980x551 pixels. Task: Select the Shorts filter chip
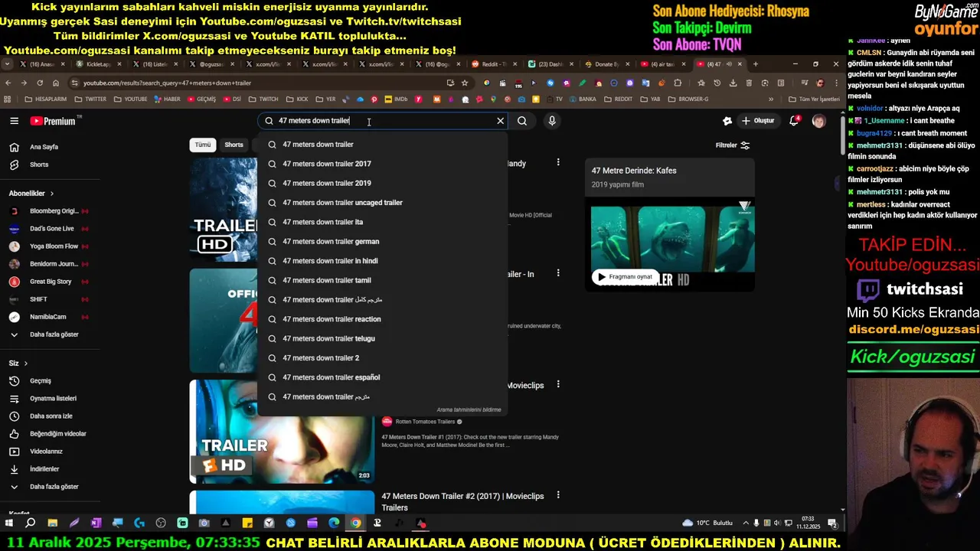[234, 145]
